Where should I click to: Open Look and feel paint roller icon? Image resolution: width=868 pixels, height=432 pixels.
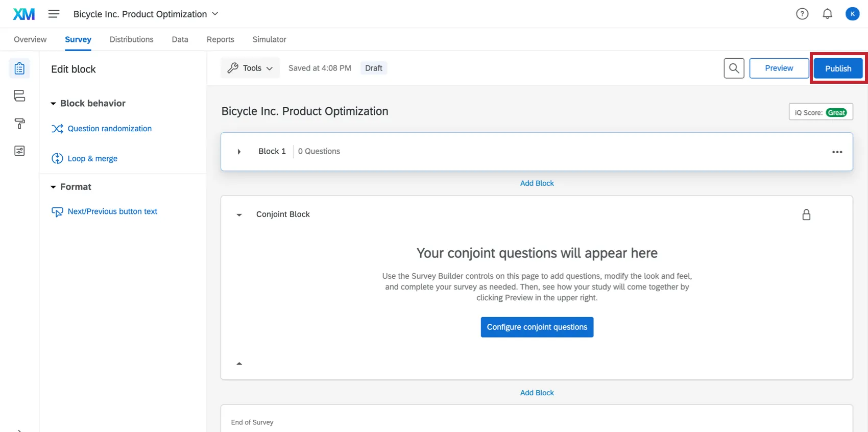point(19,124)
